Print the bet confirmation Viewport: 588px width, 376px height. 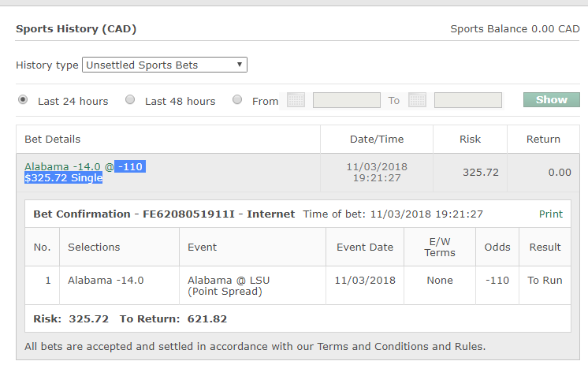(551, 214)
